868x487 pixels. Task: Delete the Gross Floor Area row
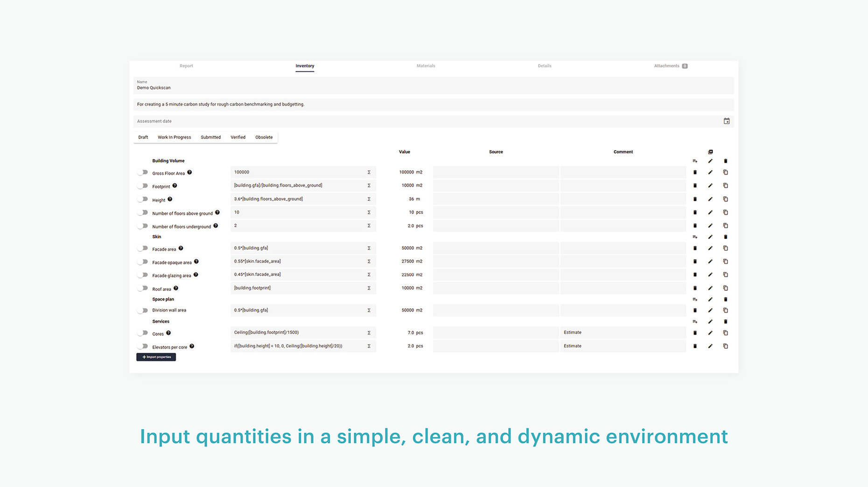click(x=695, y=173)
